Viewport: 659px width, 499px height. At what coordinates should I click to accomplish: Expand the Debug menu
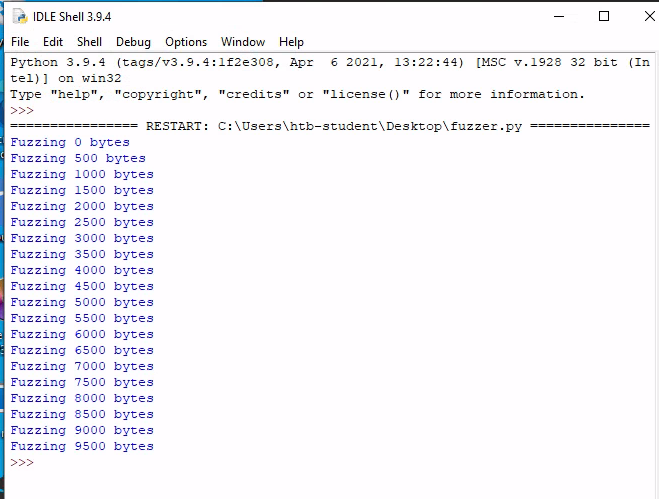tap(133, 42)
